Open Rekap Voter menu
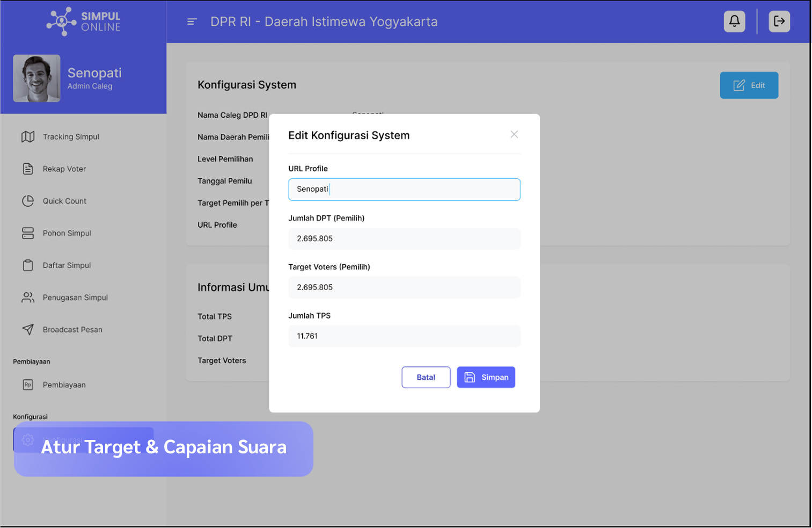 click(x=64, y=169)
